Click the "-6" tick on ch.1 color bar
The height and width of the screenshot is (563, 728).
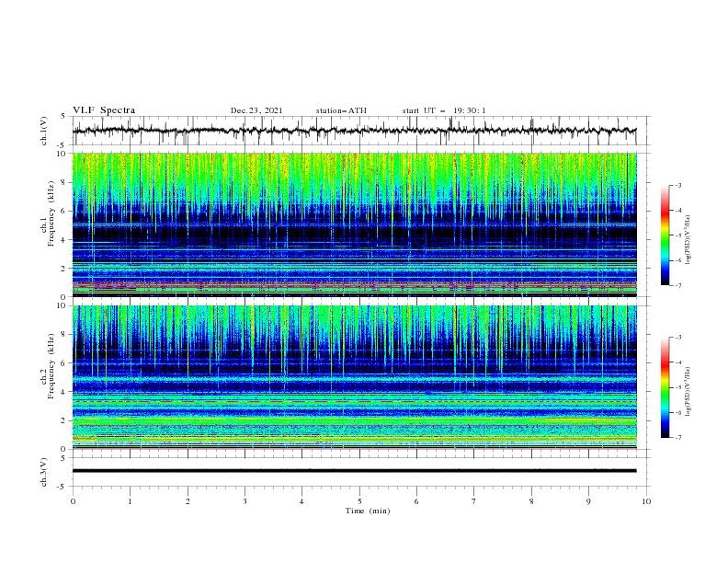677,260
